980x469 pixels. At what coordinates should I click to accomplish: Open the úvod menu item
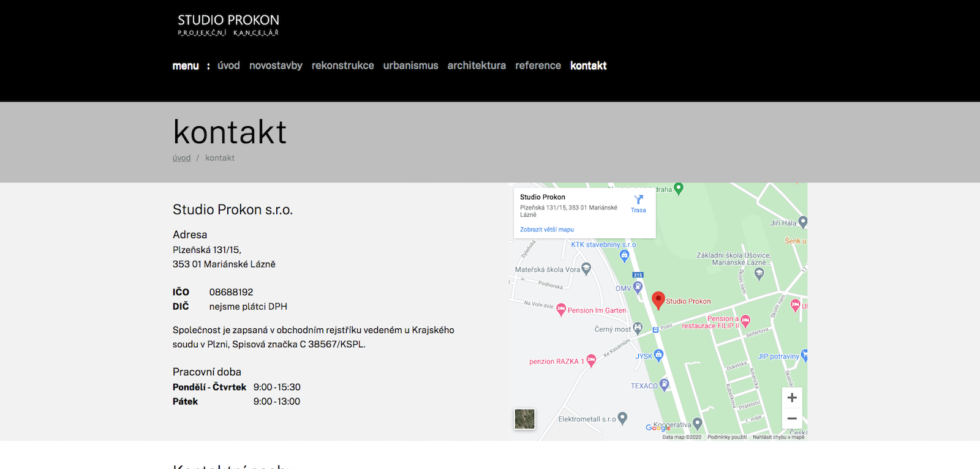coord(228,66)
